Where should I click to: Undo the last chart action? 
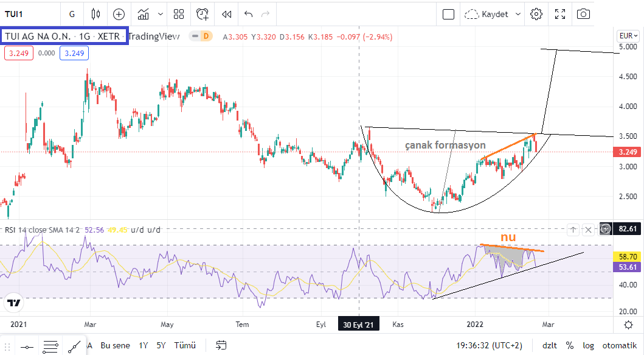point(248,15)
